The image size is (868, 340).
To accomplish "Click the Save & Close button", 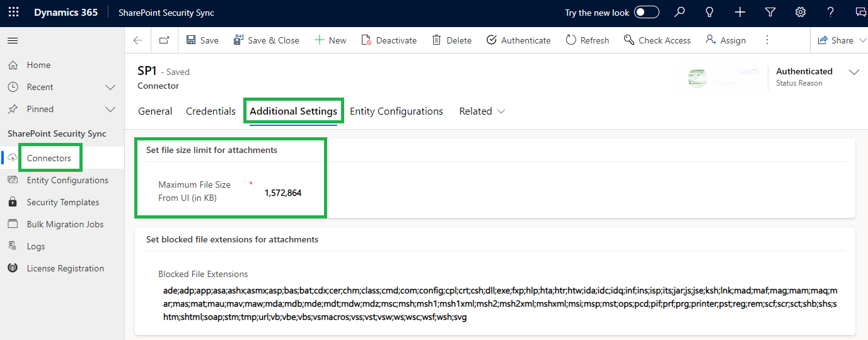I will (267, 40).
